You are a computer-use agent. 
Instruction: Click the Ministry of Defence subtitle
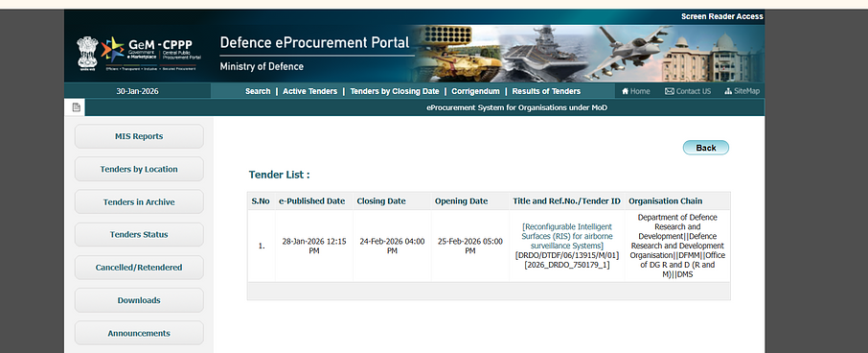(262, 66)
